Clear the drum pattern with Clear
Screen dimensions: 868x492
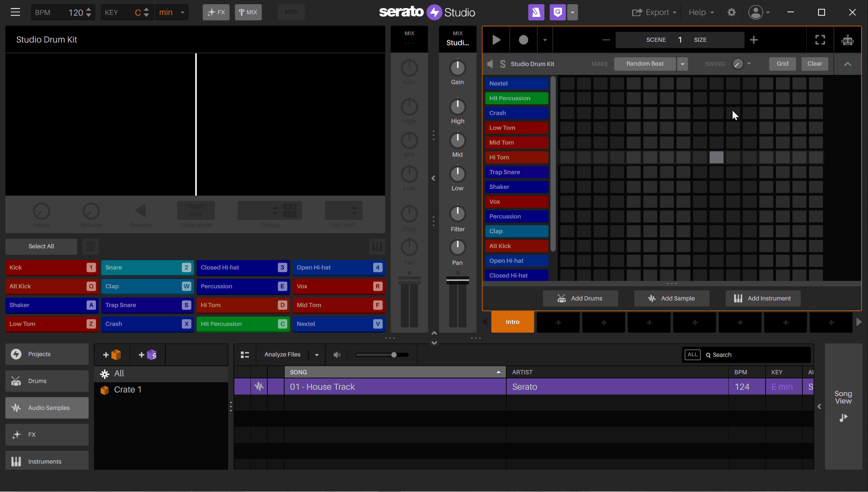[814, 64]
